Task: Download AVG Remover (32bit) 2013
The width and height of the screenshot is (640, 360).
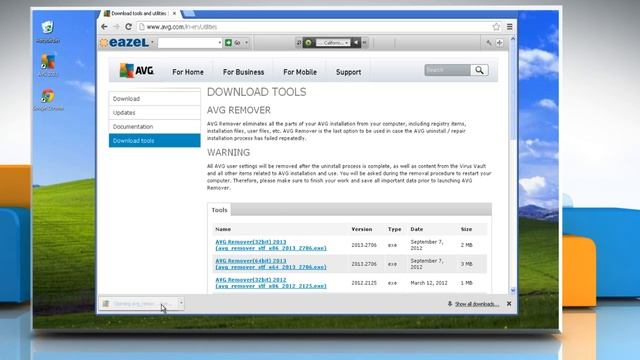Action: [x=271, y=245]
